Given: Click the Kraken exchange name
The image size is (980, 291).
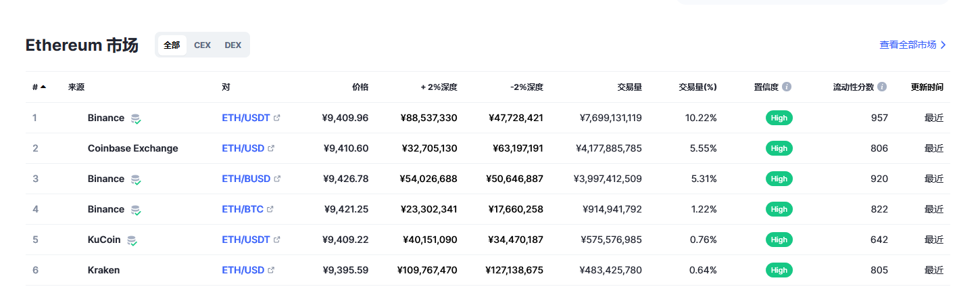Looking at the screenshot, I should point(103,270).
